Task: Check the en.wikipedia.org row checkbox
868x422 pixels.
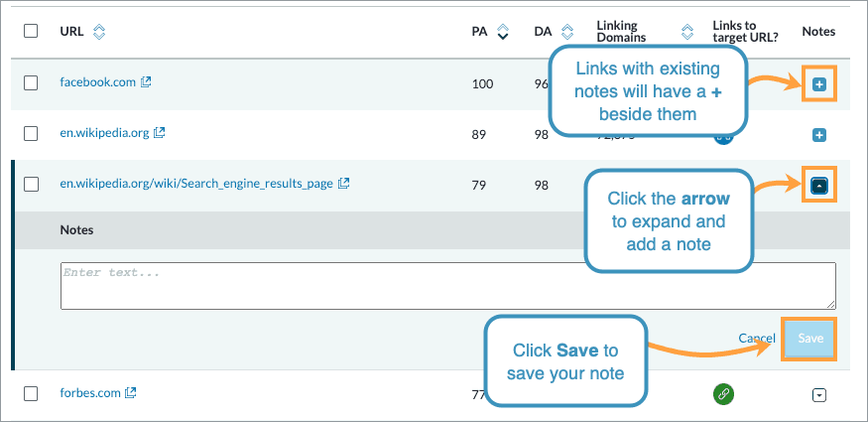Action: (x=31, y=133)
